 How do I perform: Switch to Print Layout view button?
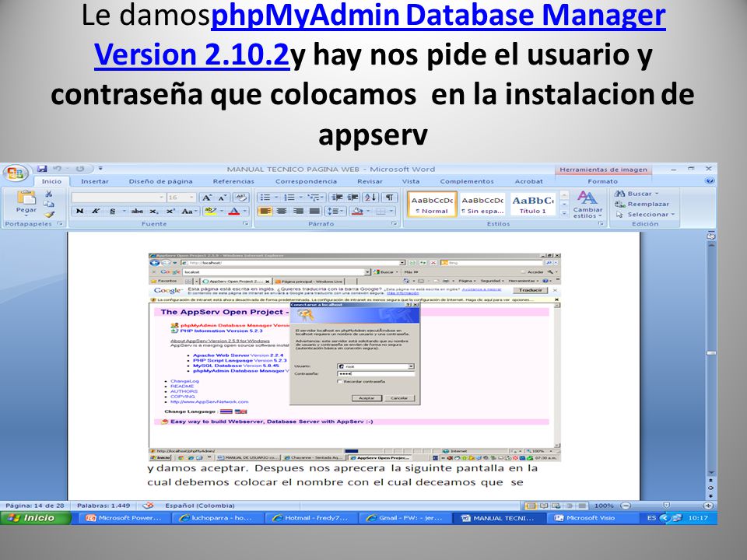pos(531,506)
